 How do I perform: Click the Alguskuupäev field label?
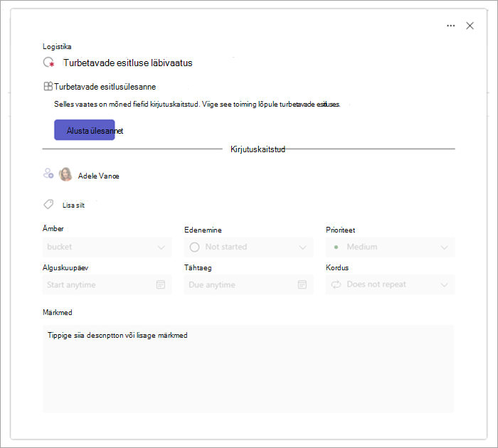point(65,267)
